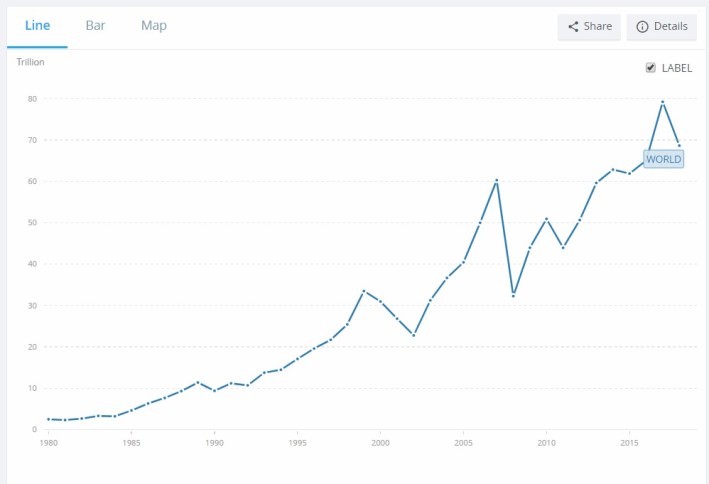709x484 pixels.
Task: Select the 2007 peak data point
Action: (497, 181)
